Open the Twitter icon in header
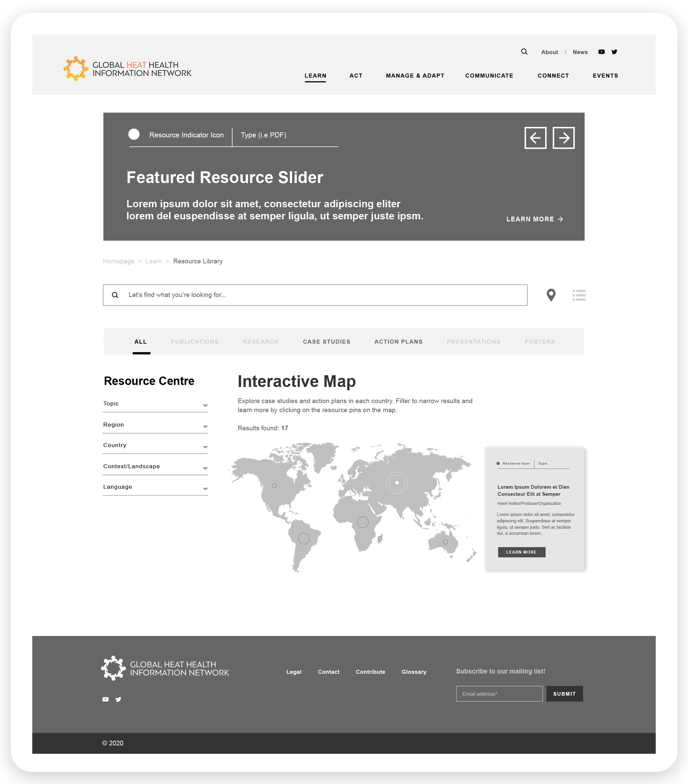This screenshot has height=784, width=688. click(614, 52)
